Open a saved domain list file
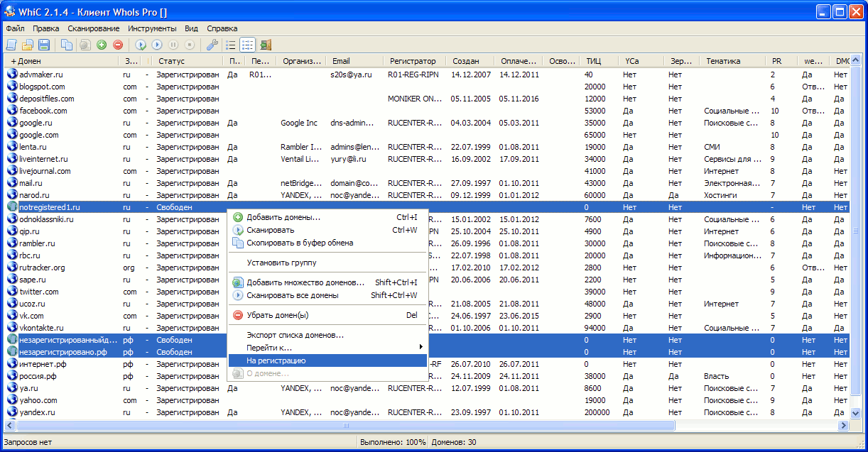868x452 pixels. tap(27, 44)
